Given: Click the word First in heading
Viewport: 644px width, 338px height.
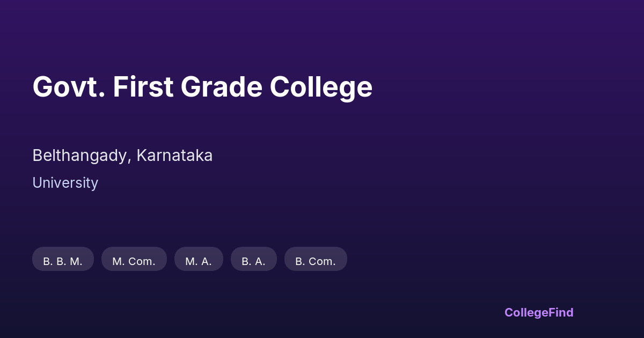Looking at the screenshot, I should pyautogui.click(x=143, y=87).
